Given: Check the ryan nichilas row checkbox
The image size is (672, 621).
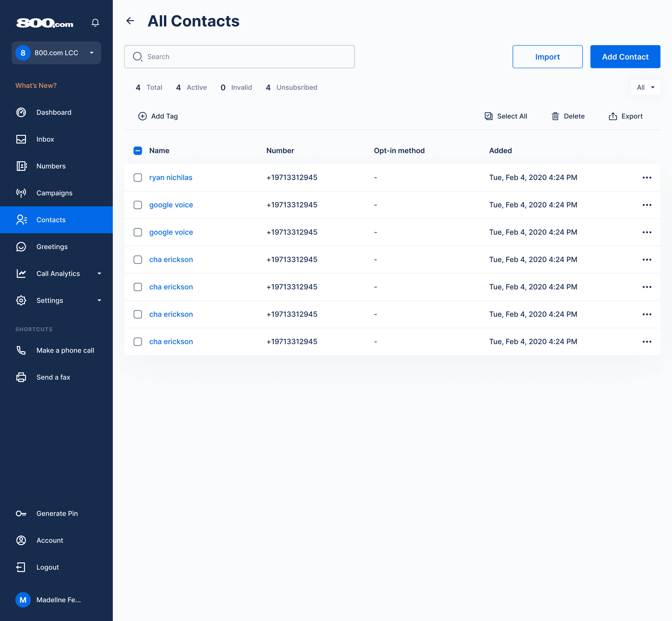Looking at the screenshot, I should (x=138, y=177).
